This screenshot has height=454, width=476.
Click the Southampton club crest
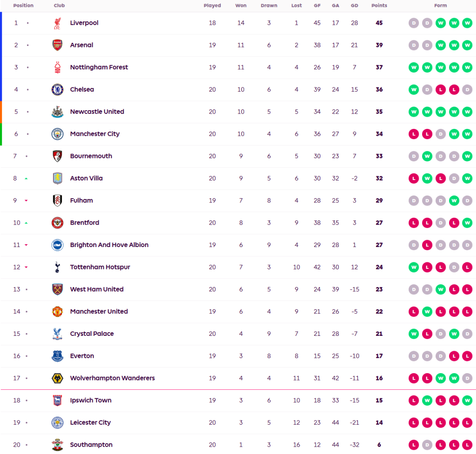pos(57,445)
